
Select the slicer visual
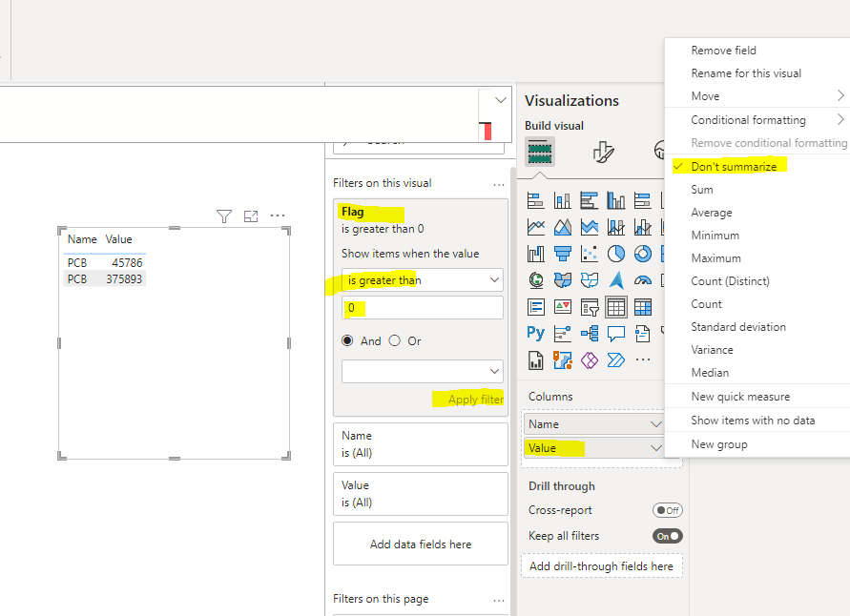590,307
